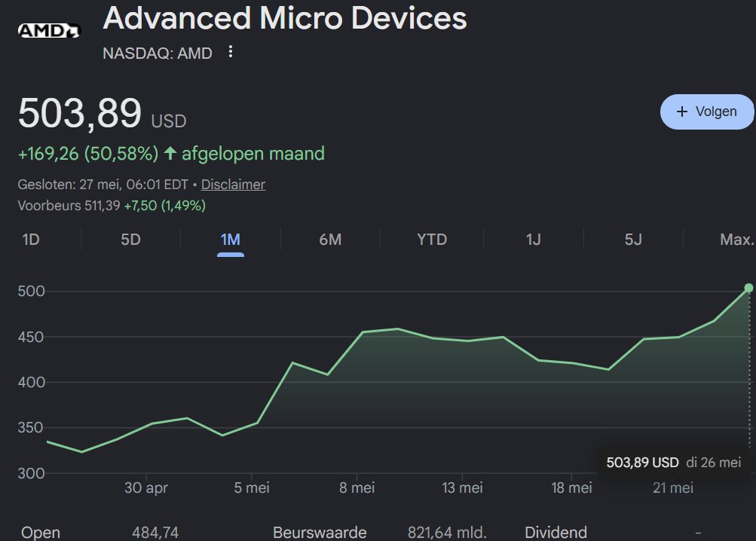Viewport: 756px width, 541px height.
Task: Click the Advanced Micro Devices title
Action: (285, 18)
